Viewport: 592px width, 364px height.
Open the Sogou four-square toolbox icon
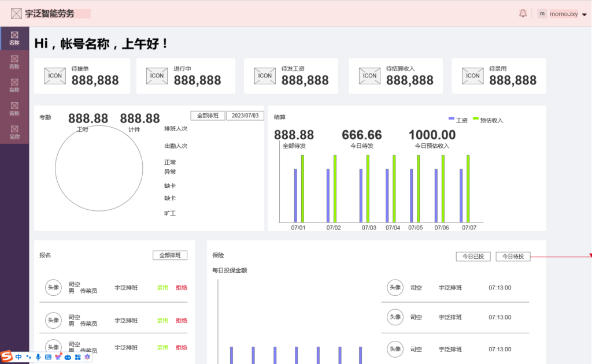(78, 357)
